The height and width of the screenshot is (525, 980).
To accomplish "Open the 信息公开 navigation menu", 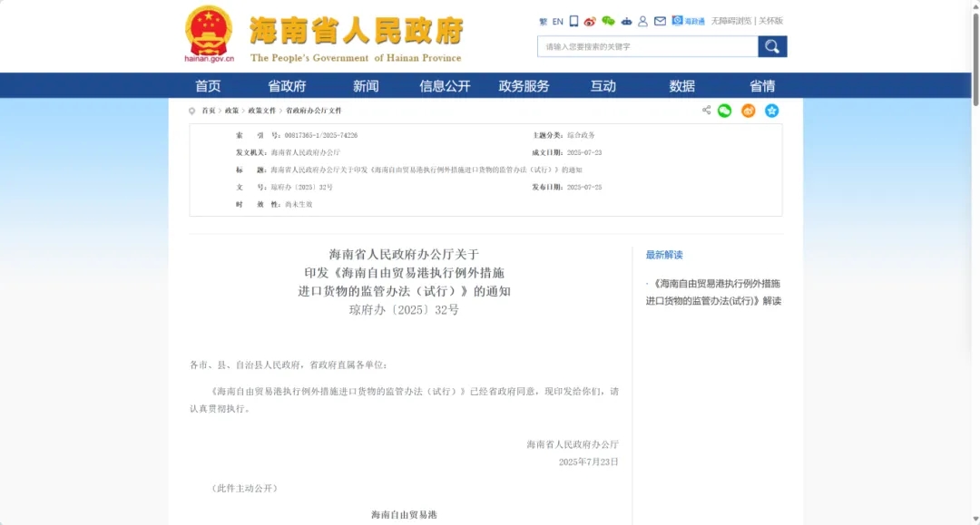I will [445, 85].
